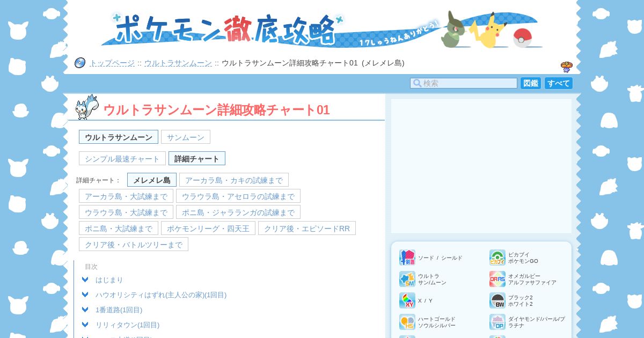Screen dimensions: 644x338
Task: Open the ORAS game icon
Action: coord(497,279)
